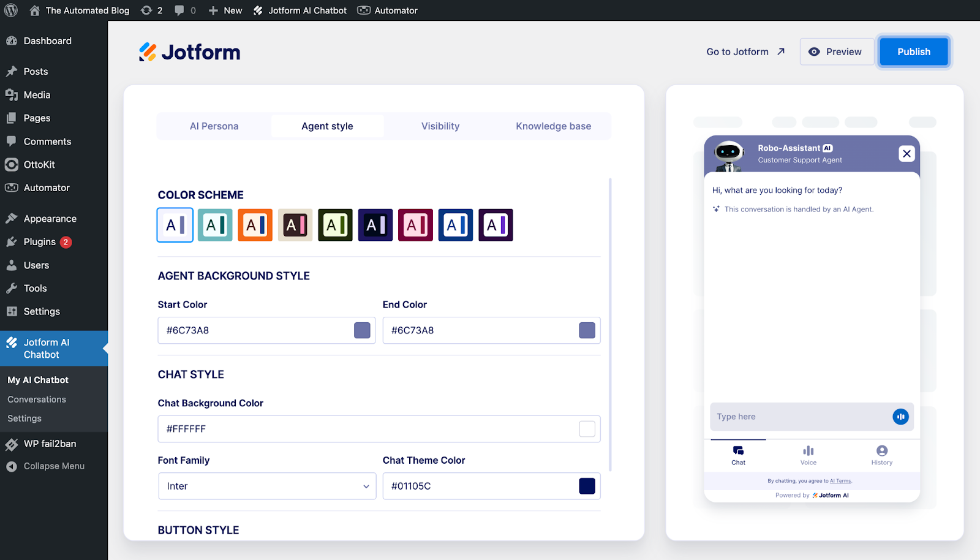Viewport: 980px width, 560px height.
Task: Click the Jotform logo in the header
Action: (189, 52)
